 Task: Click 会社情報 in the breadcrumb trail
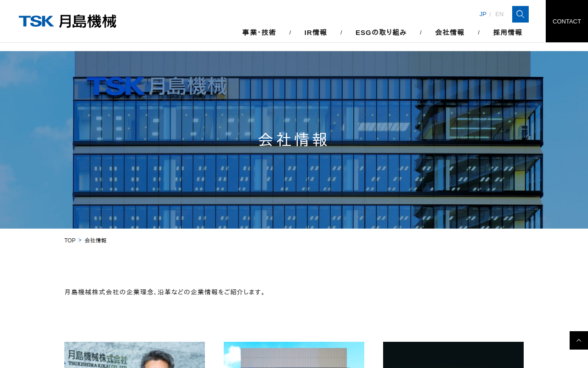tap(96, 241)
